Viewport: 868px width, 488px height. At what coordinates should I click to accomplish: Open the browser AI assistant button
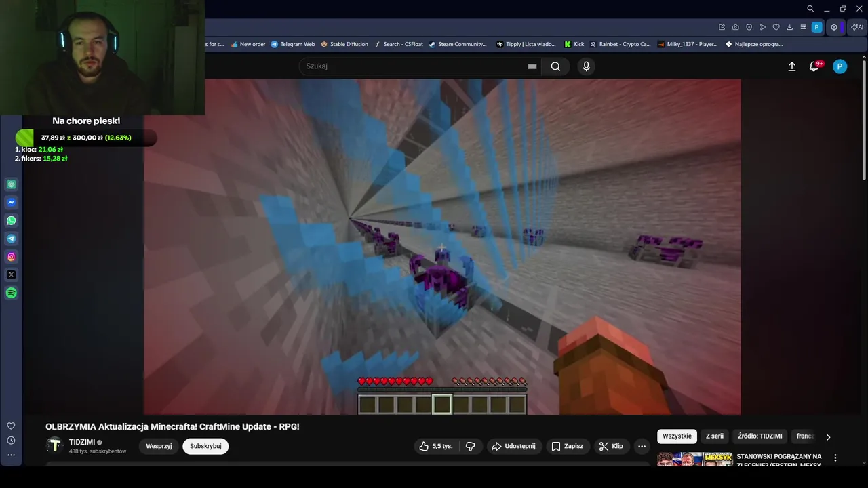(857, 27)
